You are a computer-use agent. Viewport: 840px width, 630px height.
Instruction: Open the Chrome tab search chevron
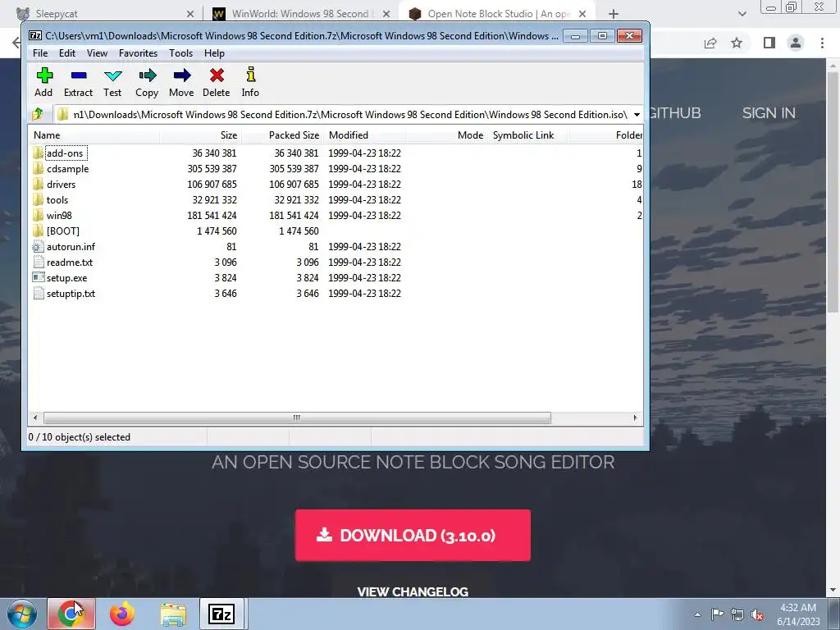(x=742, y=14)
